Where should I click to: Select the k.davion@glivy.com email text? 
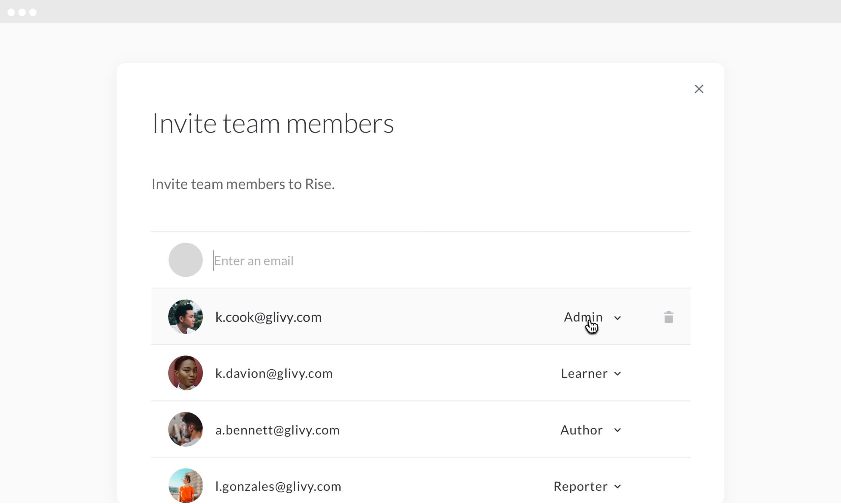pos(274,373)
